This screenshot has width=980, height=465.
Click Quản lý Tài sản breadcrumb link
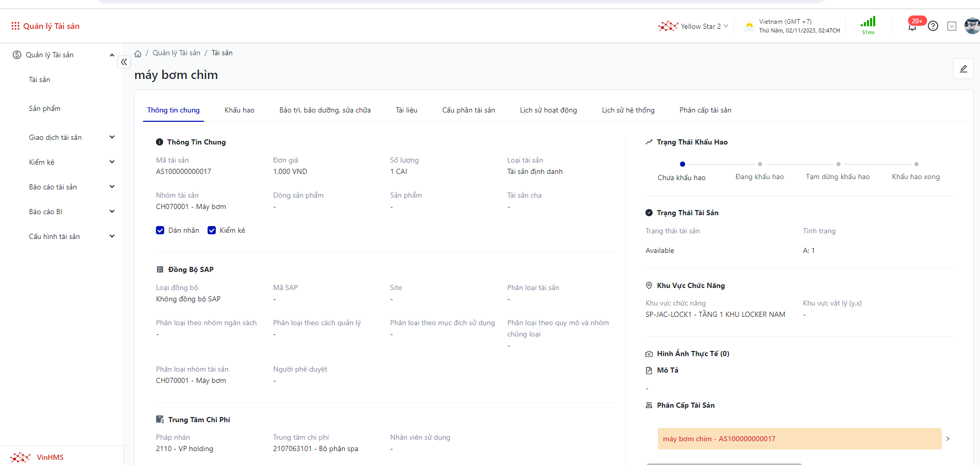pos(176,53)
